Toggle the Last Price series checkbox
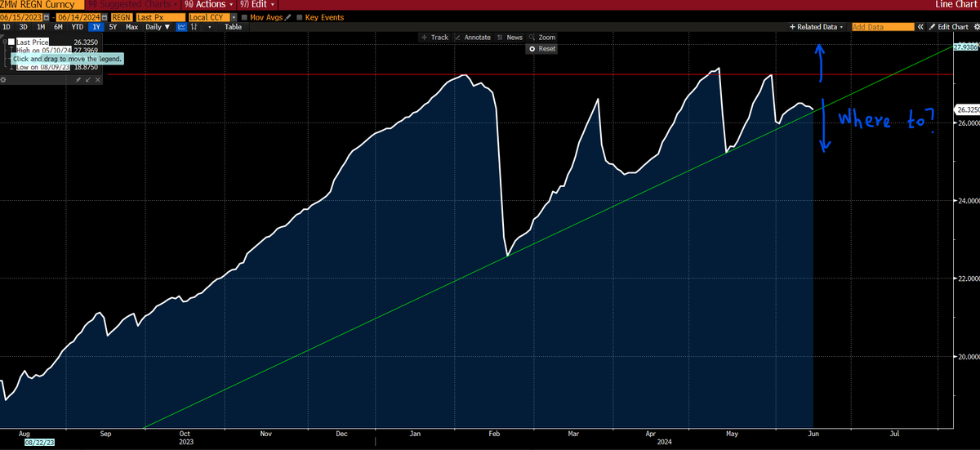 [x=11, y=42]
